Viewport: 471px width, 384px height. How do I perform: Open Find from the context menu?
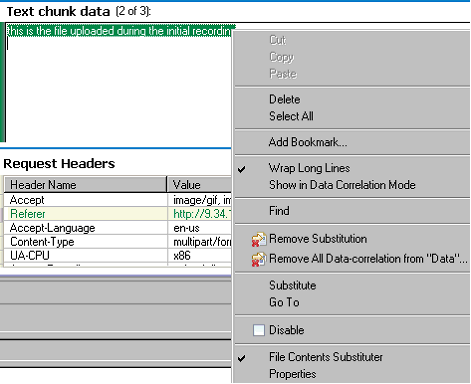pos(279,211)
